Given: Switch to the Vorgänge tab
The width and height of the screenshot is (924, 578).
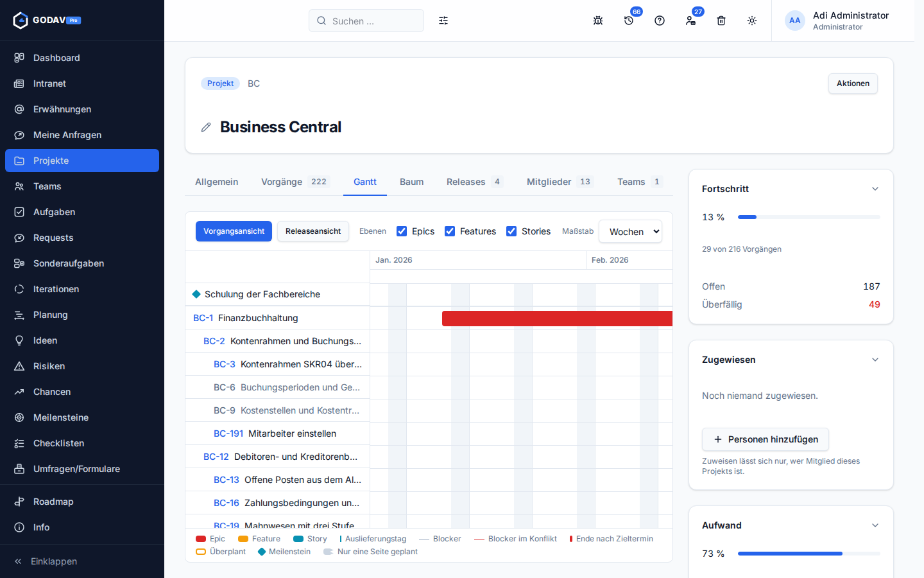Looking at the screenshot, I should (x=295, y=182).
